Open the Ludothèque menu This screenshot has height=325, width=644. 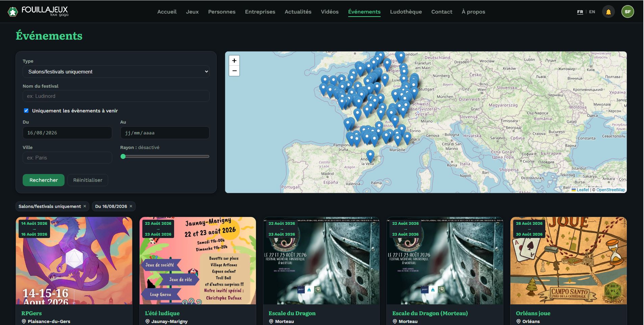coord(406,12)
